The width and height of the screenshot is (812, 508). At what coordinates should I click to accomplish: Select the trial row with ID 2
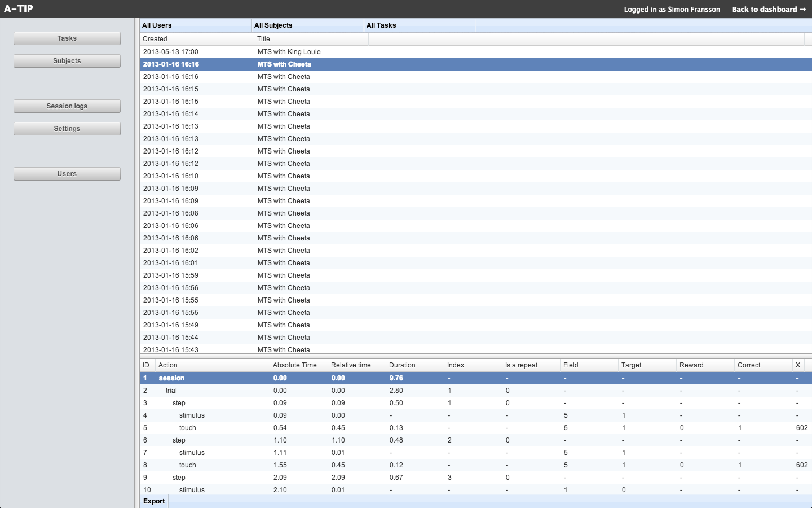171,391
